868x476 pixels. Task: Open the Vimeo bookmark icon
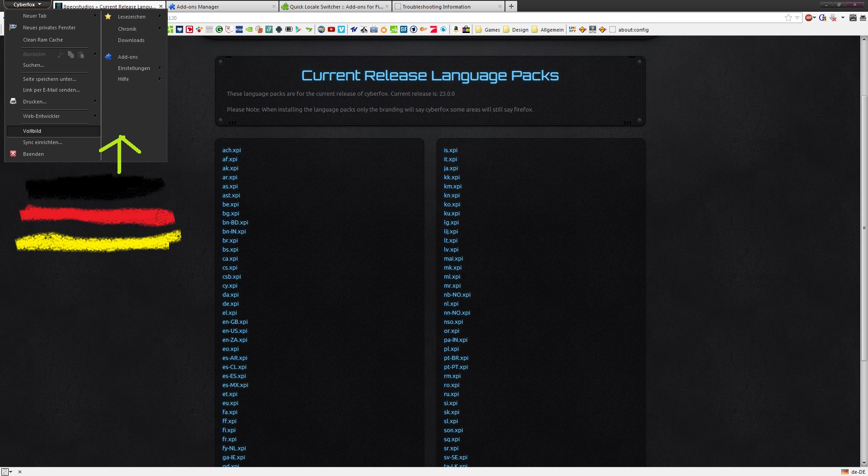341,29
